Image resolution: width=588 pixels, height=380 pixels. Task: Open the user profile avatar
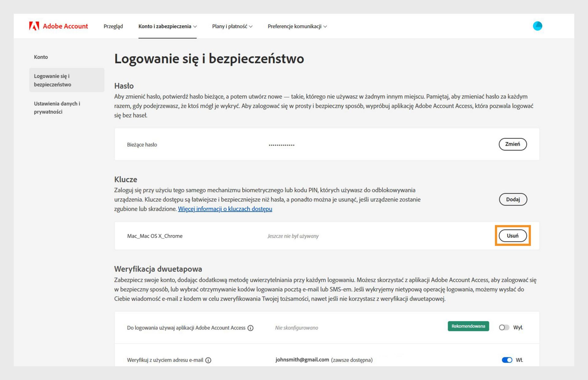[537, 26]
